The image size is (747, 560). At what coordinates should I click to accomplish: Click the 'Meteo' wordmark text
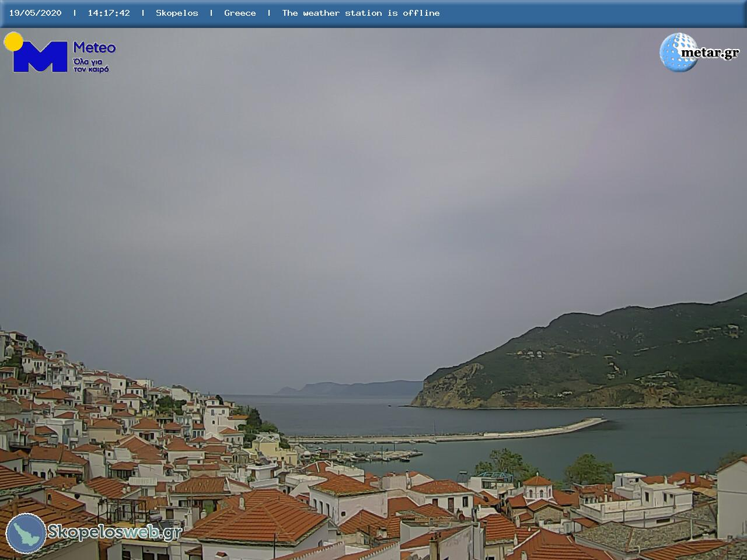coord(94,47)
